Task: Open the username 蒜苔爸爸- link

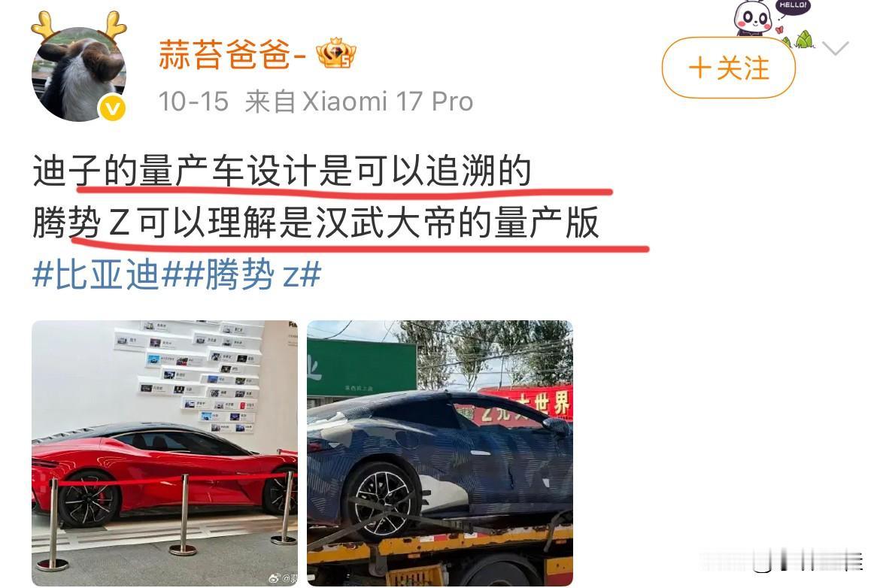Action: 232,55
